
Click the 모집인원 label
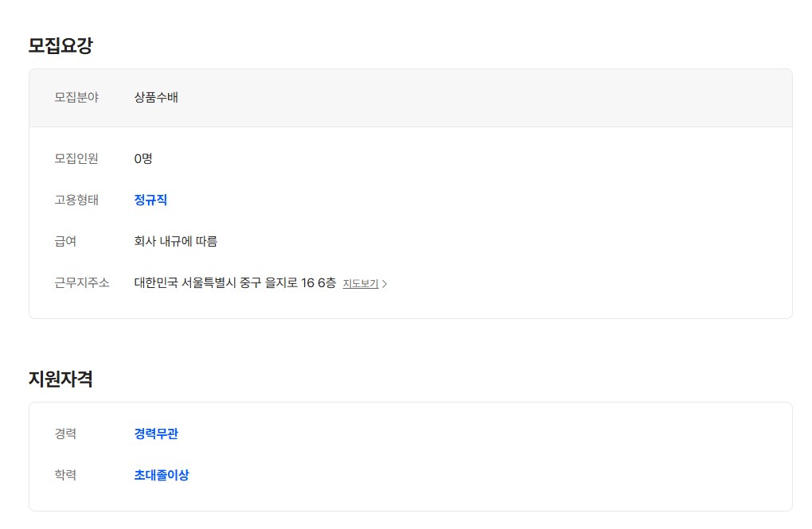point(76,158)
